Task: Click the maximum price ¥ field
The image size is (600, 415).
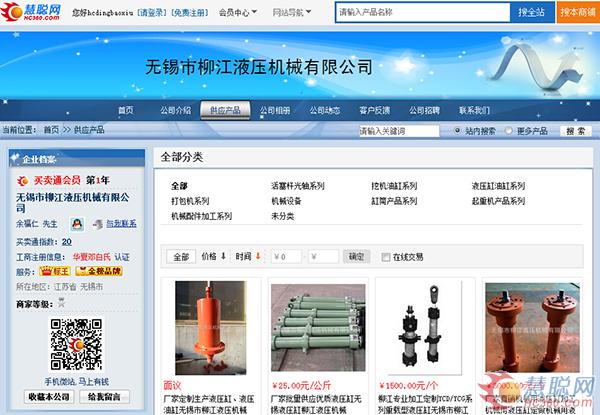Action: (x=324, y=257)
